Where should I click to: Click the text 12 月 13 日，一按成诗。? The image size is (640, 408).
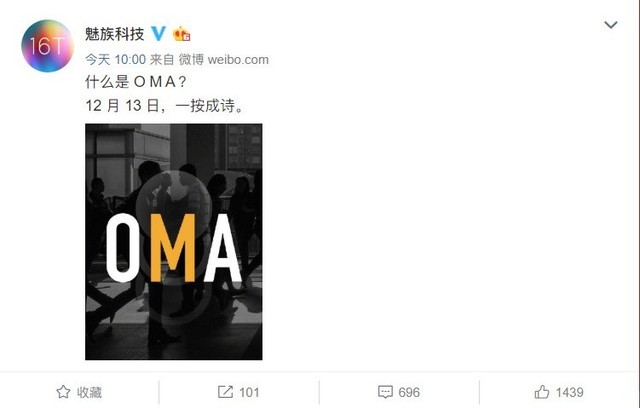pyautogui.click(x=165, y=106)
